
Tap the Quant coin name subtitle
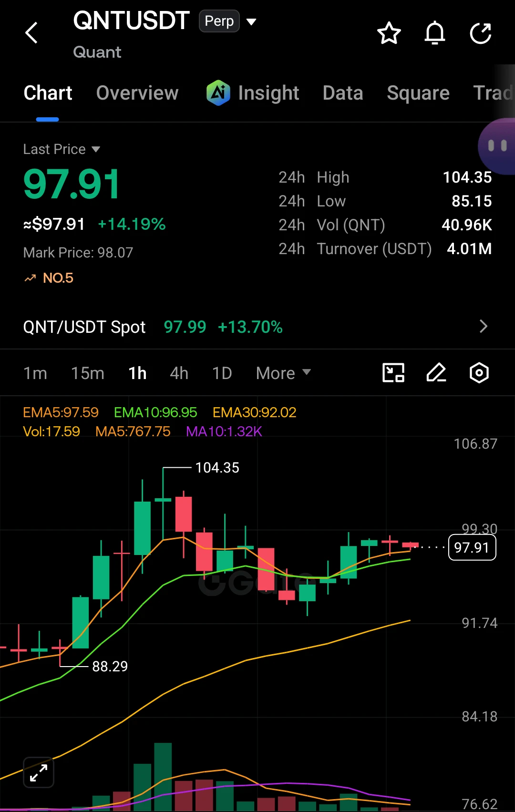click(97, 52)
